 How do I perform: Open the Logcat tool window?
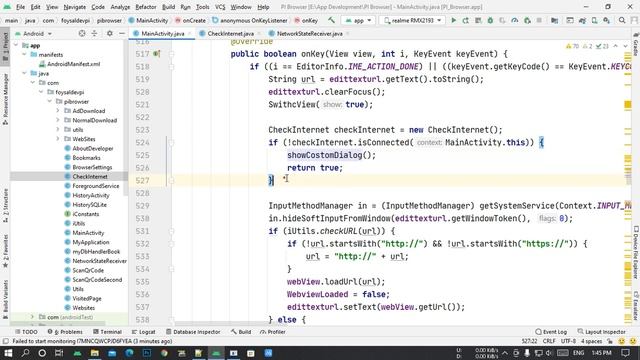coord(143,332)
